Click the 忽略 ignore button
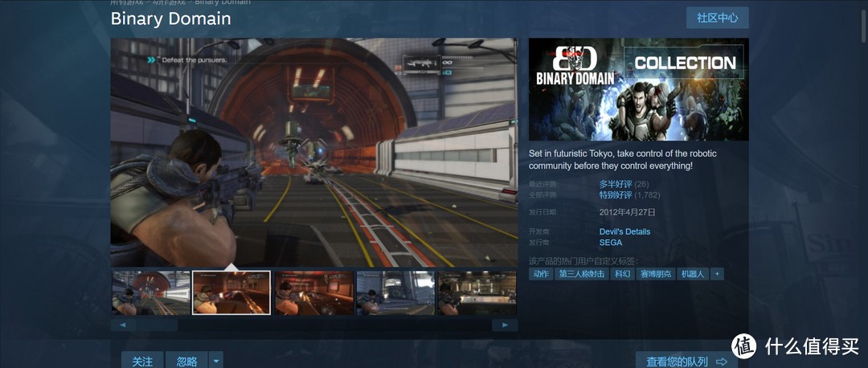 coord(186,361)
